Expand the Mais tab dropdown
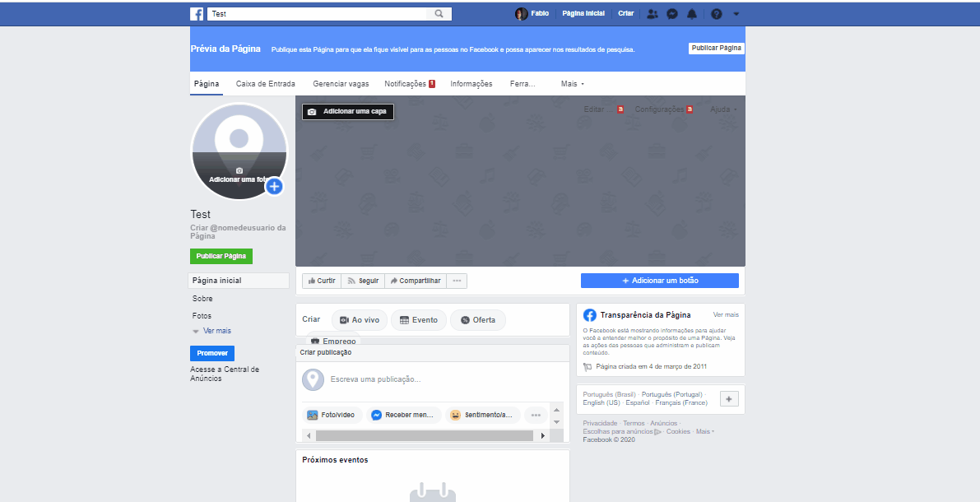980x502 pixels. tap(573, 84)
